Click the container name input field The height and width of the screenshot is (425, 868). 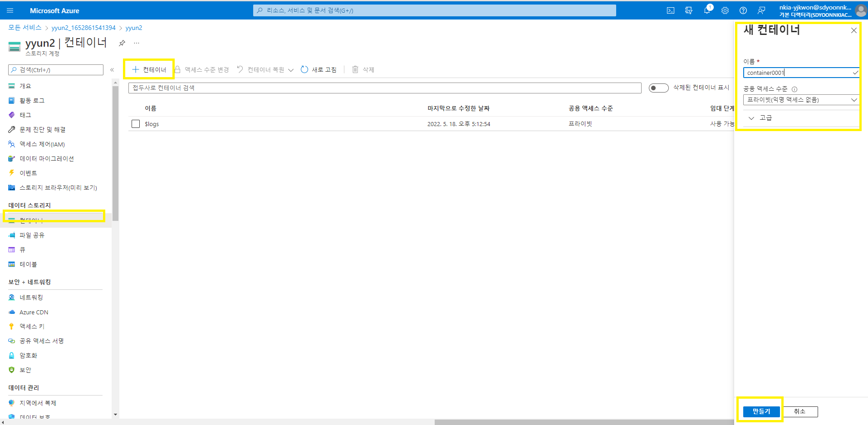click(x=801, y=73)
